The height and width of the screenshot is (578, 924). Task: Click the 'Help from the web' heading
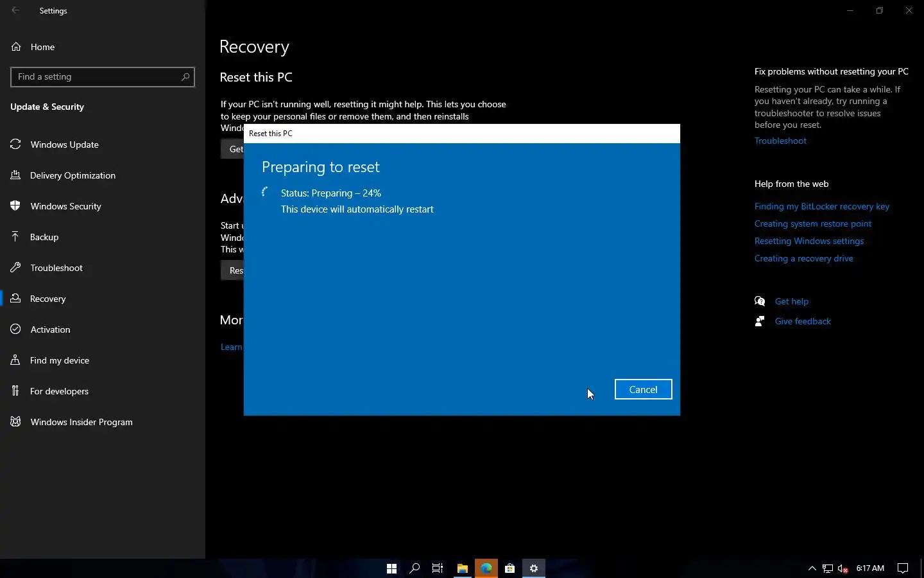click(792, 184)
